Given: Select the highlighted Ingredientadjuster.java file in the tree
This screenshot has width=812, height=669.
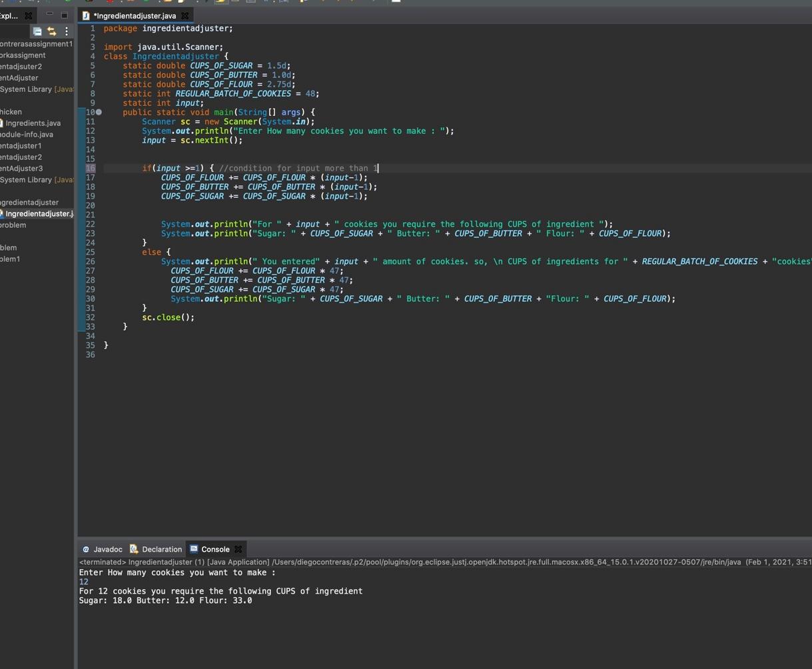Looking at the screenshot, I should pyautogui.click(x=39, y=214).
